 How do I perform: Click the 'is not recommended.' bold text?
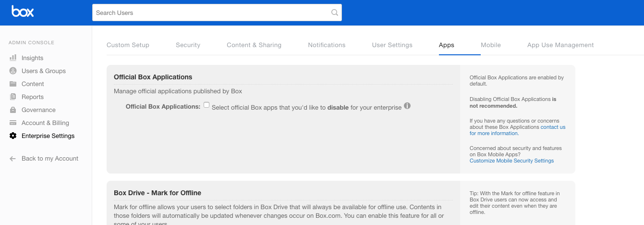[x=513, y=102]
